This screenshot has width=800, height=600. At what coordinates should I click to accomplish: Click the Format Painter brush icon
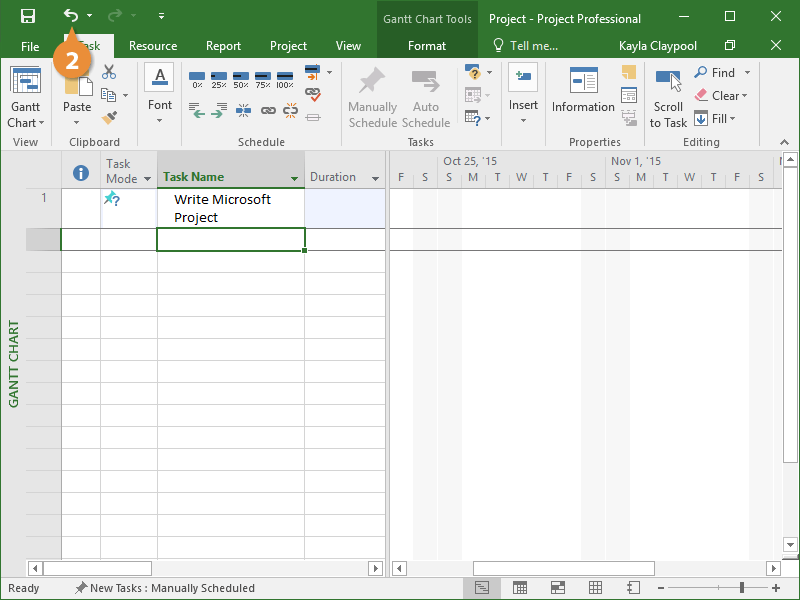109,118
